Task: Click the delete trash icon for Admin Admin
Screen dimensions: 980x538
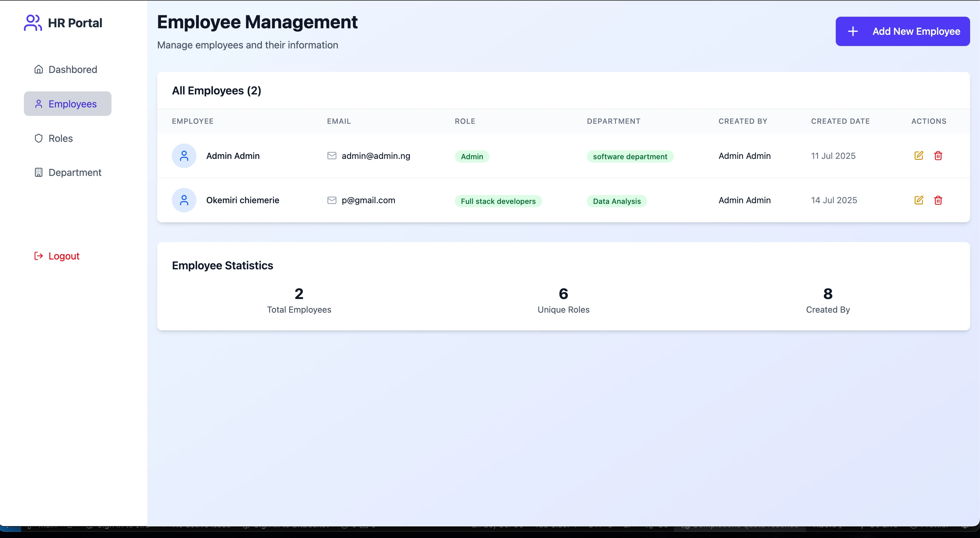Action: click(x=938, y=155)
